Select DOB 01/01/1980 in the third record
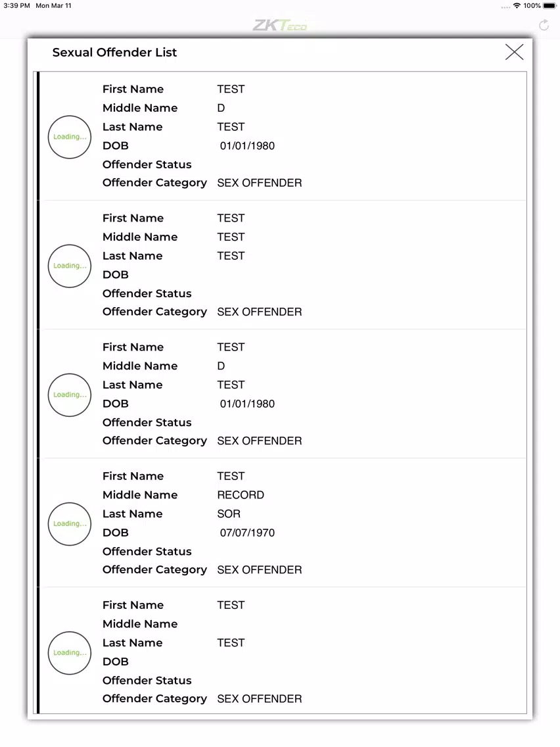The image size is (560, 747). (247, 404)
